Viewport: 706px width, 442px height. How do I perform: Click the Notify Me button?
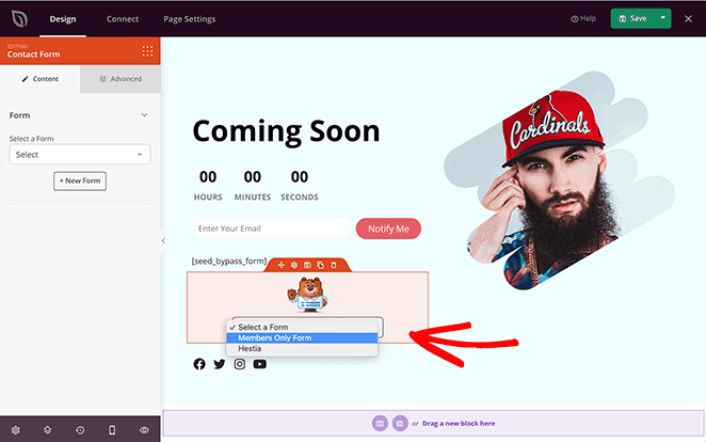click(388, 229)
